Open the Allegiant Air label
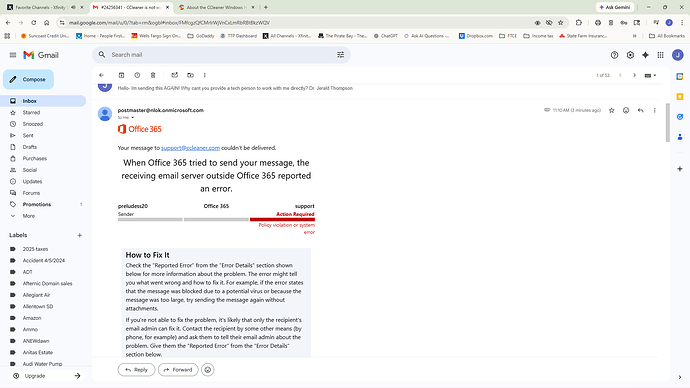 click(x=36, y=295)
